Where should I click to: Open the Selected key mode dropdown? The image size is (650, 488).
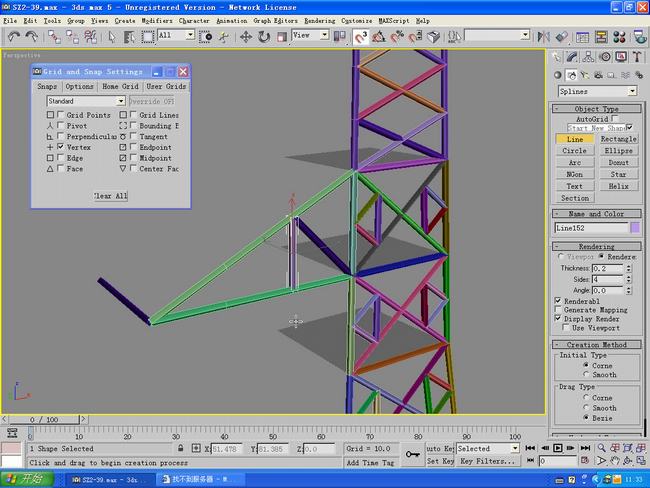(x=488, y=448)
